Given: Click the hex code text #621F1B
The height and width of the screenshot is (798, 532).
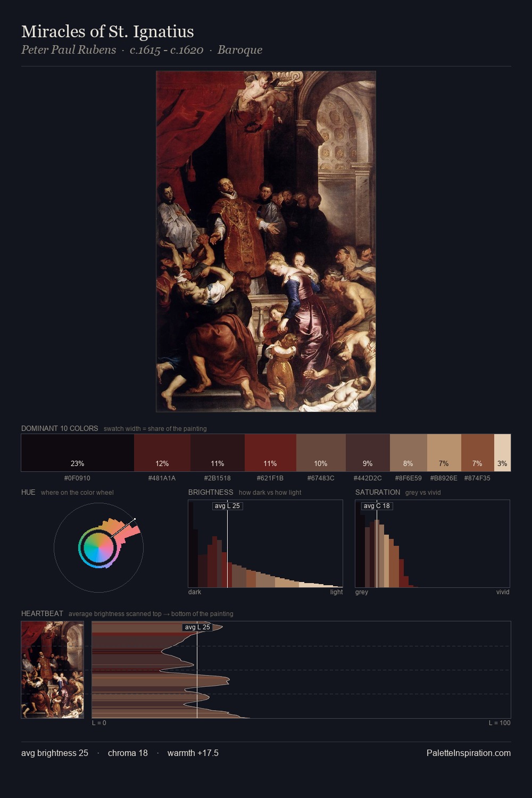Looking at the screenshot, I should (x=270, y=478).
